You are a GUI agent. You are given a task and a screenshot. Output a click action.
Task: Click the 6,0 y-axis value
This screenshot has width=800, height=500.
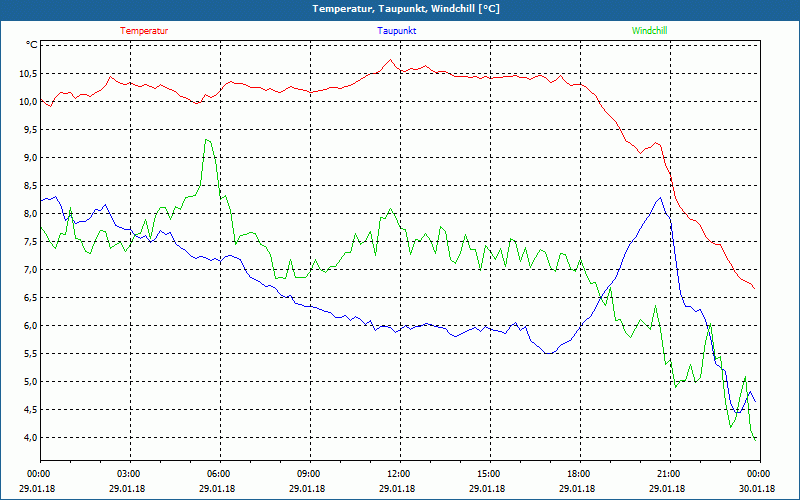(31, 326)
